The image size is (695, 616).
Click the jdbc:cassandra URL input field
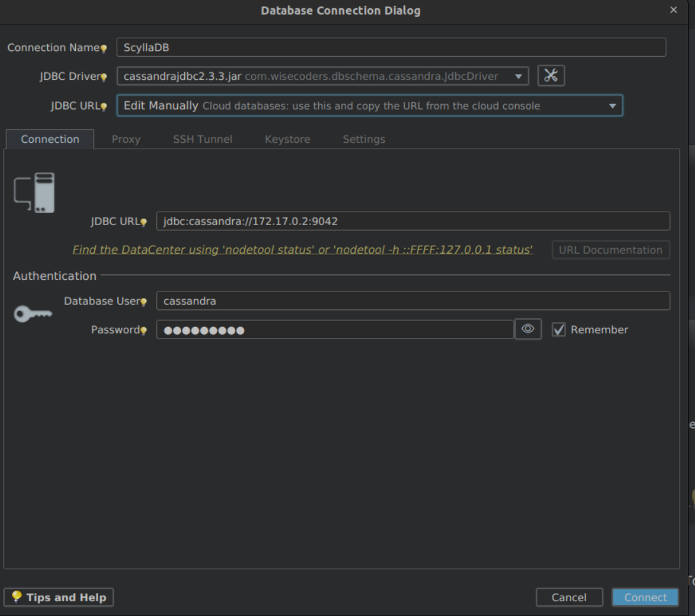tap(413, 221)
